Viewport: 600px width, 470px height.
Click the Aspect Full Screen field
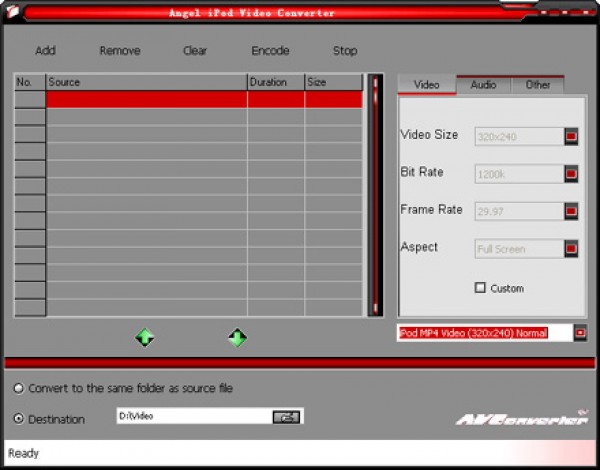click(519, 249)
